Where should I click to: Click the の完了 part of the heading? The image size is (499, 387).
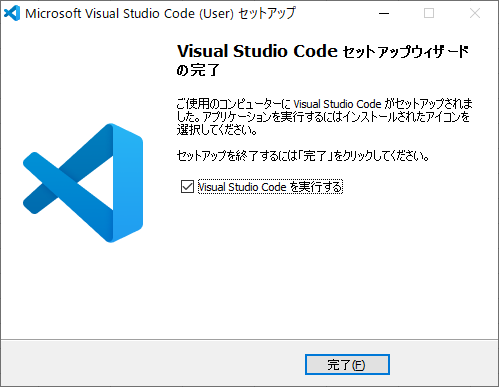[198, 70]
